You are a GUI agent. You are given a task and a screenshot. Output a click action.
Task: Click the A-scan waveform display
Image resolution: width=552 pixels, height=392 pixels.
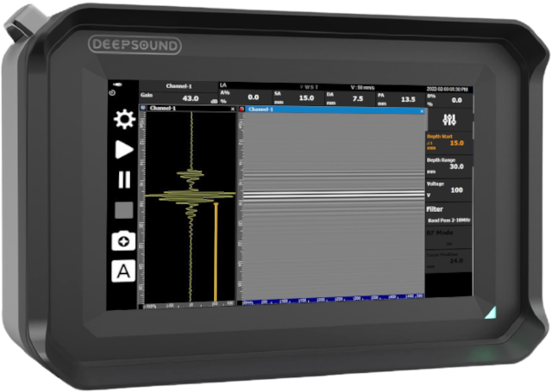click(191, 207)
